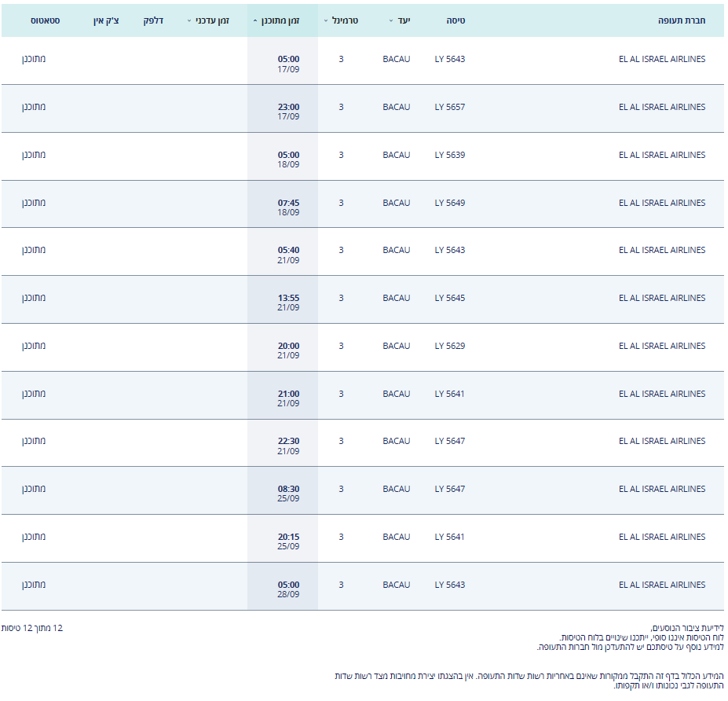Sort by the זמן מתוכנן column header
728x701 pixels.
click(x=280, y=20)
